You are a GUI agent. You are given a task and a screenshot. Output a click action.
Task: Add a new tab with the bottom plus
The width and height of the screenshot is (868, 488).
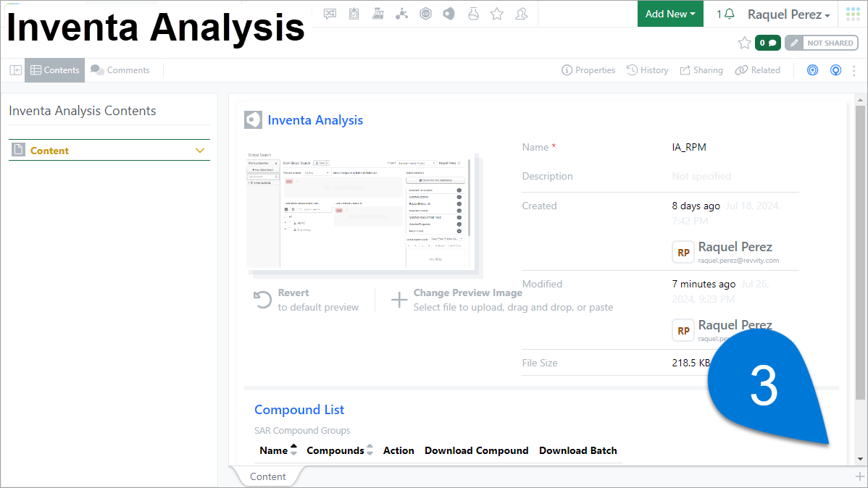tap(860, 476)
